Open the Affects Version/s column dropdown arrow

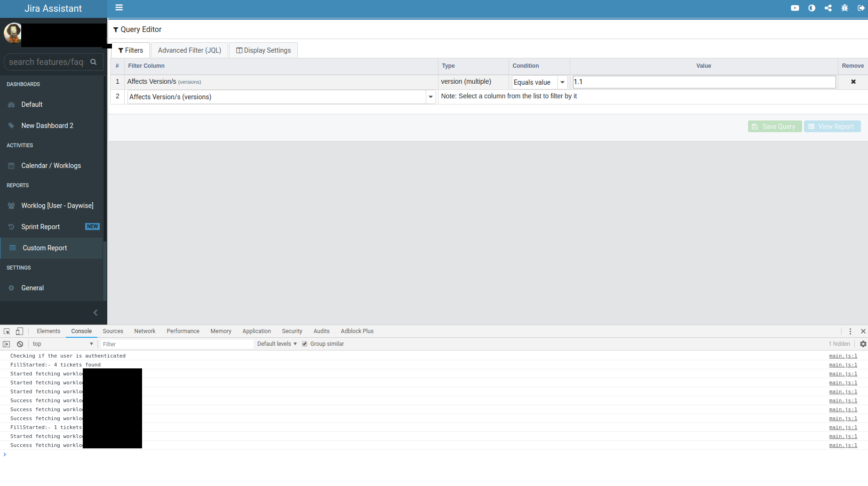pos(430,97)
